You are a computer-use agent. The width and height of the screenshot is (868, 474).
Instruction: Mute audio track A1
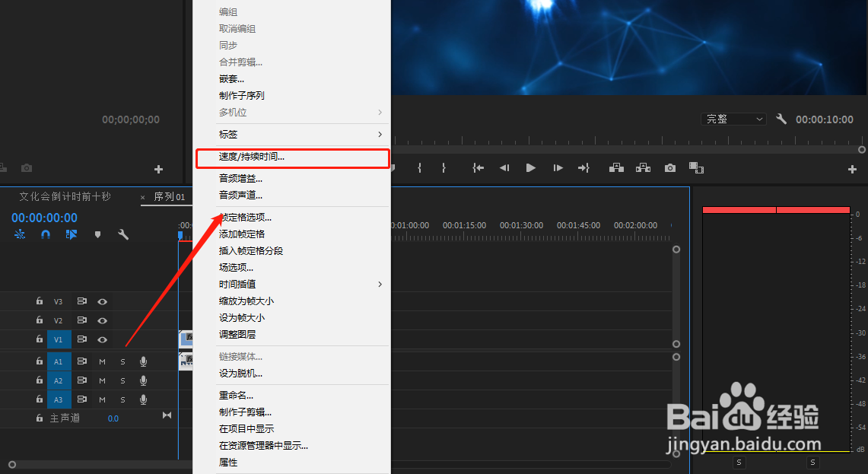tap(101, 361)
